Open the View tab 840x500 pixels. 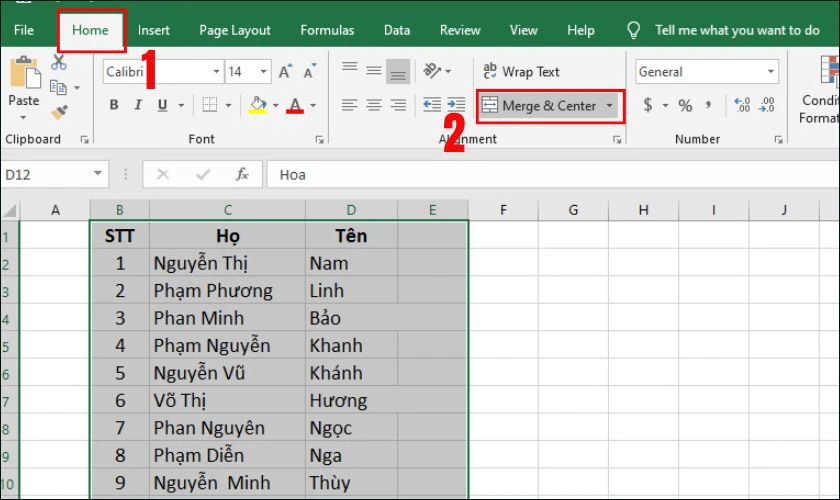523,30
